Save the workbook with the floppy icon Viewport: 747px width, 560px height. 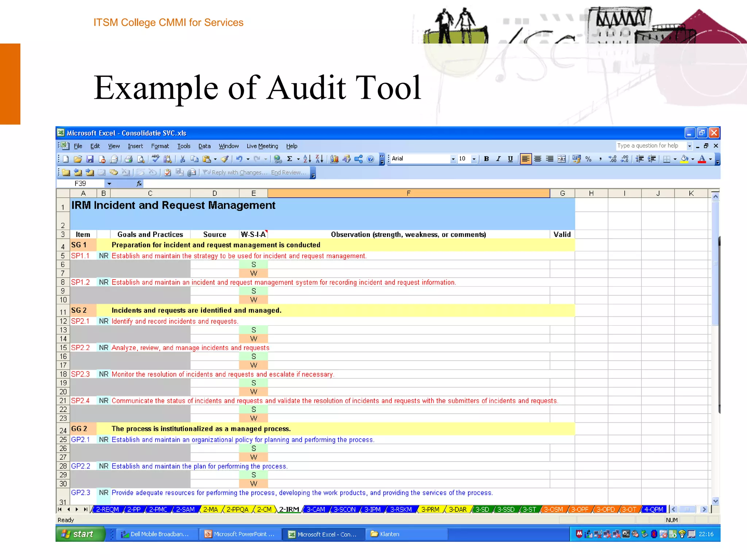pyautogui.click(x=90, y=159)
